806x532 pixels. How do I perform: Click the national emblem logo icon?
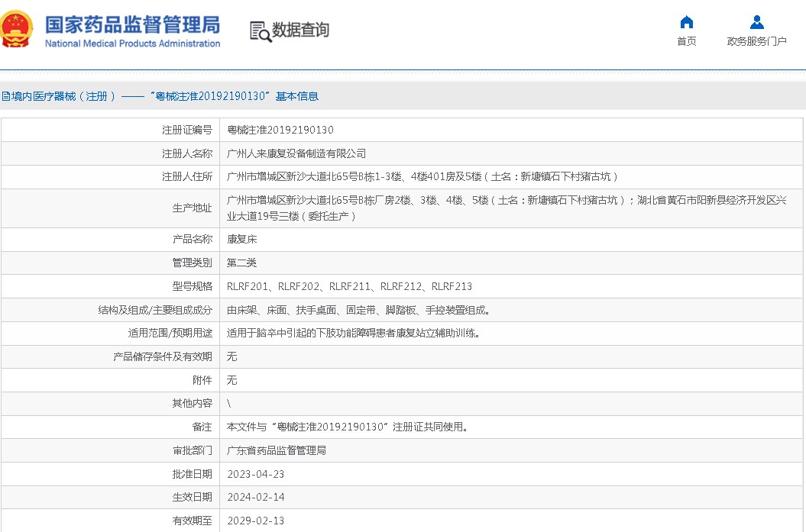tap(15, 29)
